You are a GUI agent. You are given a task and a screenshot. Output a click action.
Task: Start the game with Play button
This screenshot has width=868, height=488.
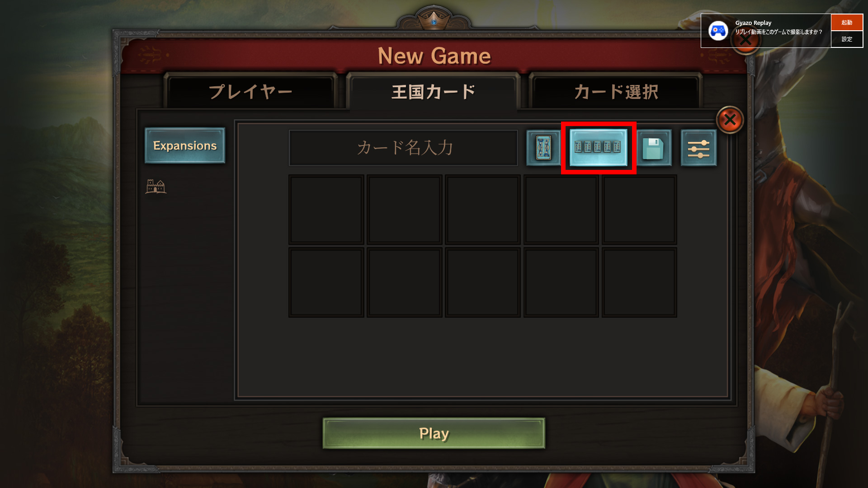click(x=434, y=433)
